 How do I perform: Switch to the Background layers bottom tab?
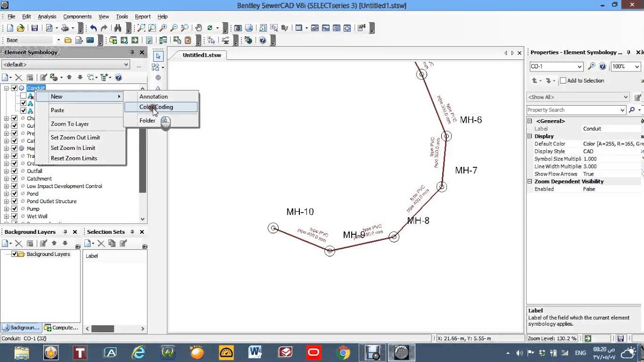point(21,327)
